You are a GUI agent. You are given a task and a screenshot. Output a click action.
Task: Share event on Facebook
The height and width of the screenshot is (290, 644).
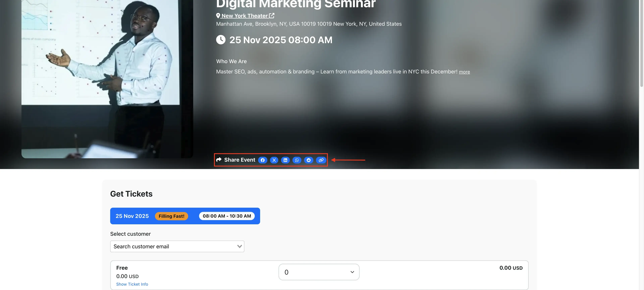click(262, 160)
